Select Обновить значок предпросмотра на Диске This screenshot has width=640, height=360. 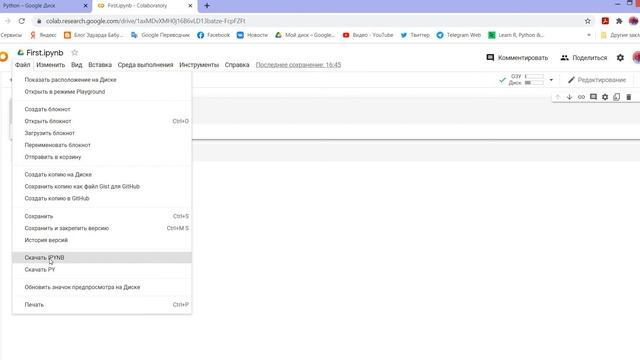(102, 287)
